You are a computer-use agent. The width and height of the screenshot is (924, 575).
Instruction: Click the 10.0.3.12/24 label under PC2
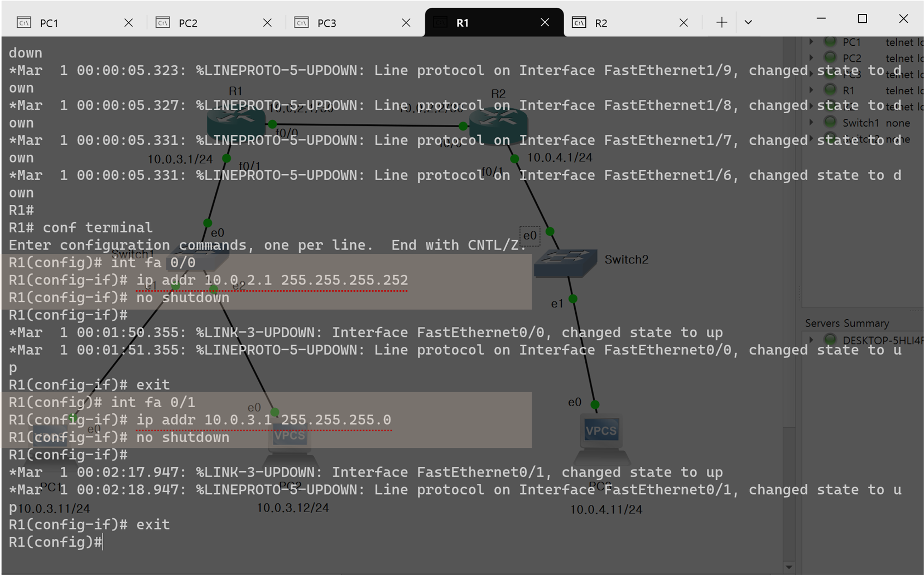pos(293,508)
